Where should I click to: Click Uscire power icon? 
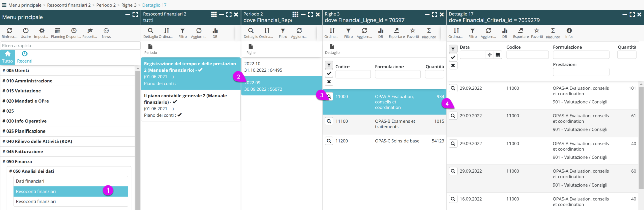tap(25, 31)
